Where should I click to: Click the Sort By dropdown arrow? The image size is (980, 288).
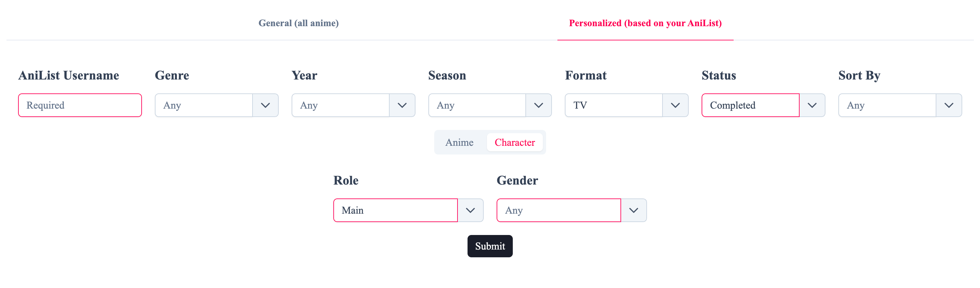pyautogui.click(x=949, y=105)
